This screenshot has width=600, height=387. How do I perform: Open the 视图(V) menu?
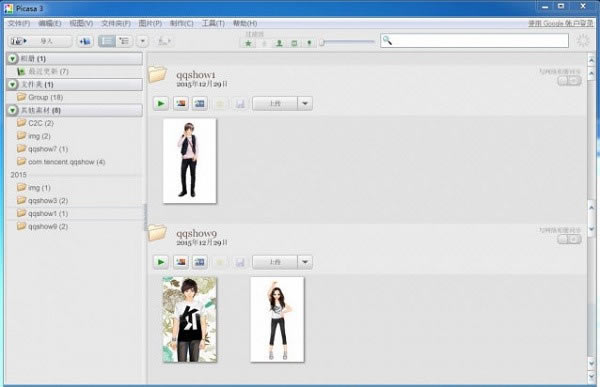tap(81, 23)
